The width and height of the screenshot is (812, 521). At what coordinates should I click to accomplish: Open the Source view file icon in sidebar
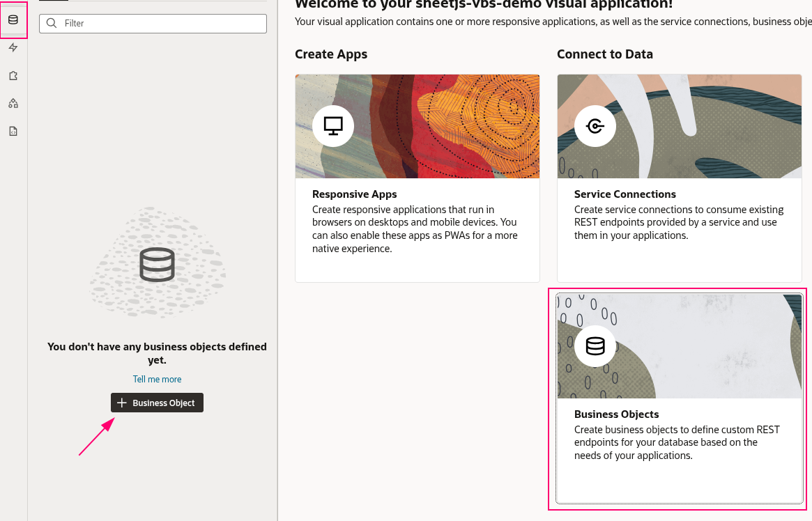(x=13, y=130)
